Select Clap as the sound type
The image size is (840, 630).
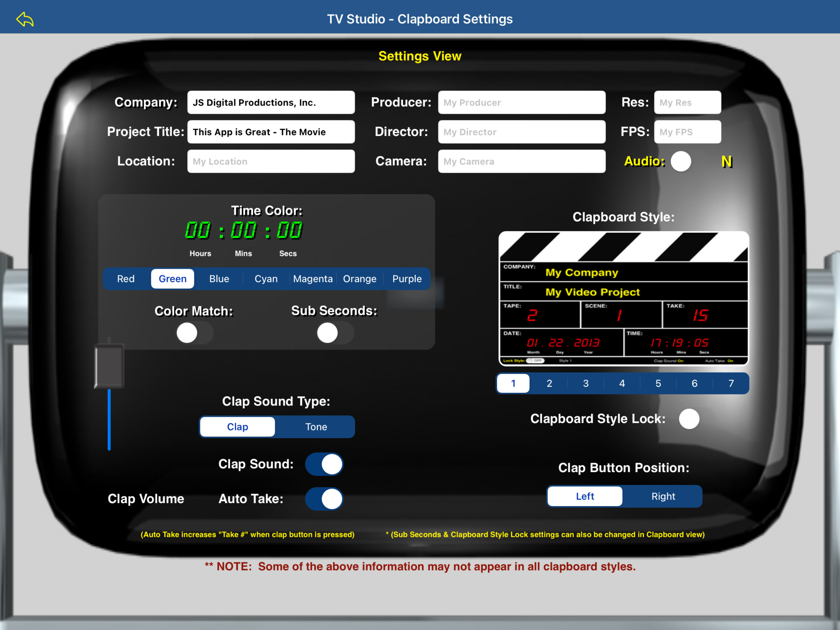coord(237,426)
